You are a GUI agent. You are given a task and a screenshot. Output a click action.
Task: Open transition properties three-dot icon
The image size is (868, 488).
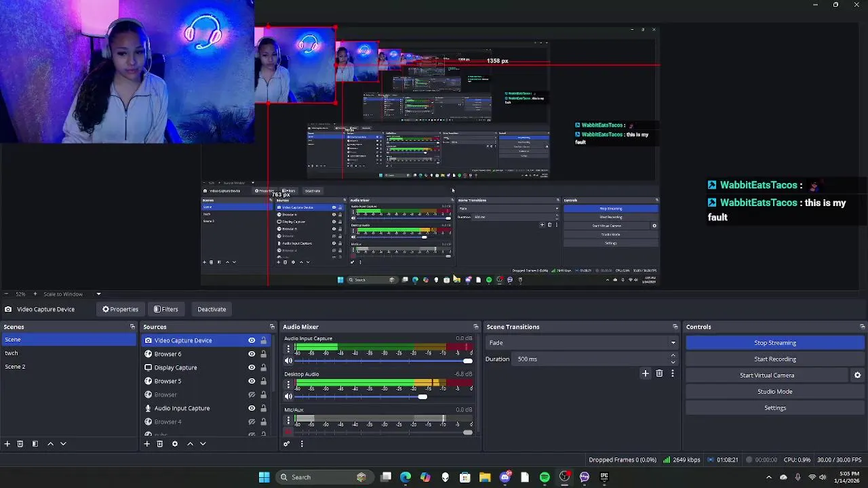(x=673, y=373)
